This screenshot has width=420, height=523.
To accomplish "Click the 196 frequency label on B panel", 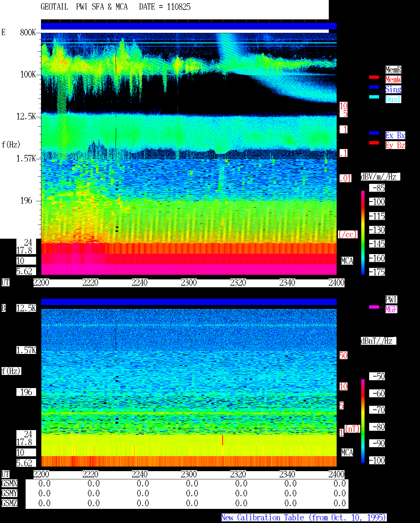I will [26, 392].
